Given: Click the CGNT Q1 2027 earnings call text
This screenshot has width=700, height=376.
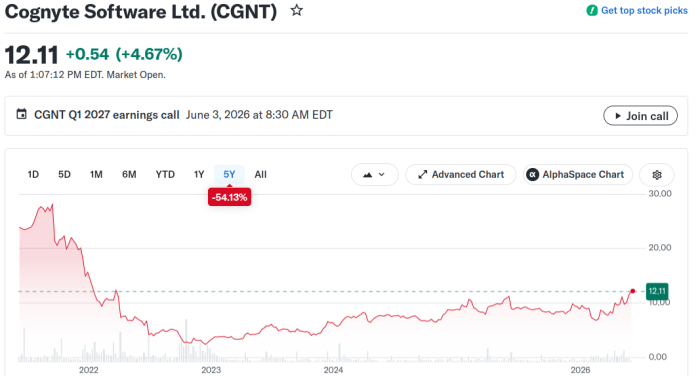Looking at the screenshot, I should tap(107, 115).
